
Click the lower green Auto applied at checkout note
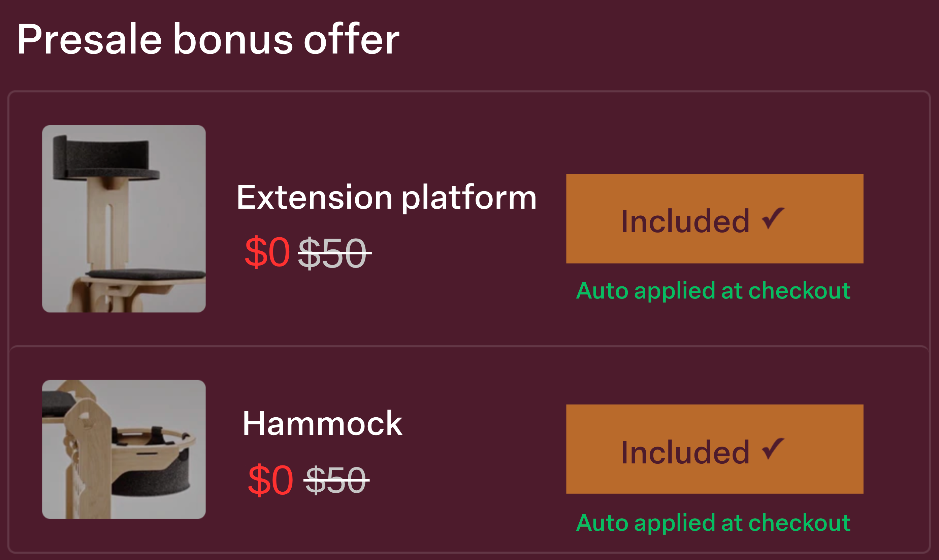click(713, 523)
